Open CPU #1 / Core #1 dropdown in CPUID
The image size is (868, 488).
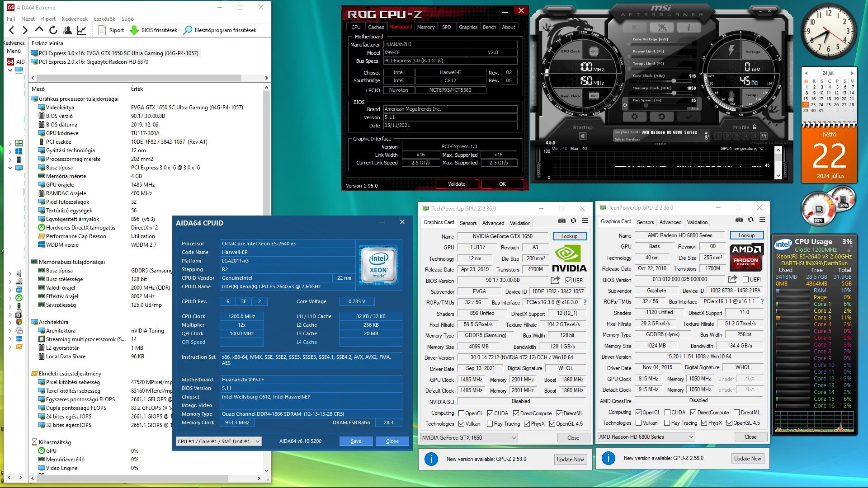click(219, 441)
